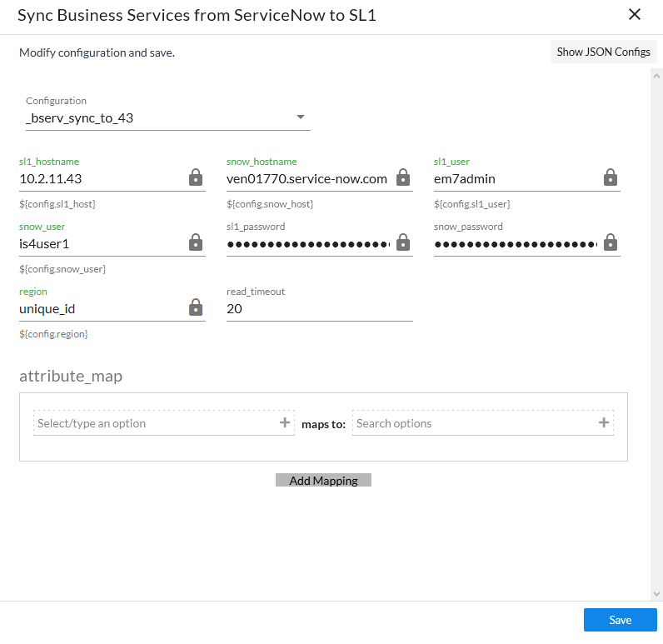
Task: Click the scrollbar down arrow
Action: (x=656, y=593)
